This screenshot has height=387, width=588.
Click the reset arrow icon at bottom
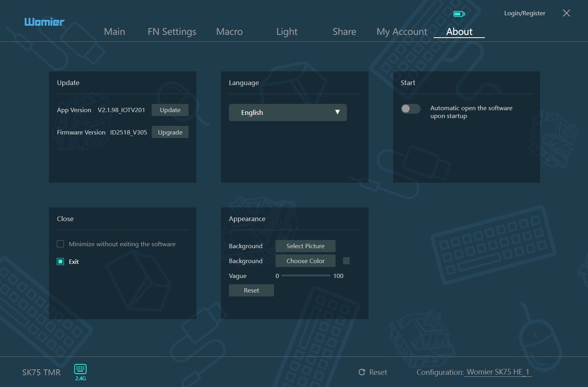point(362,372)
